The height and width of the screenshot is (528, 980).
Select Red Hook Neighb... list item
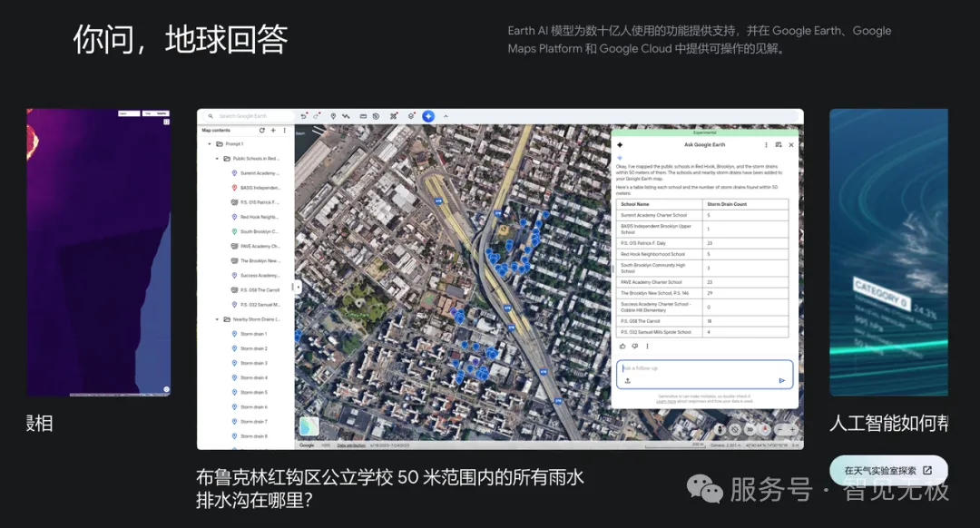pyautogui.click(x=246, y=217)
